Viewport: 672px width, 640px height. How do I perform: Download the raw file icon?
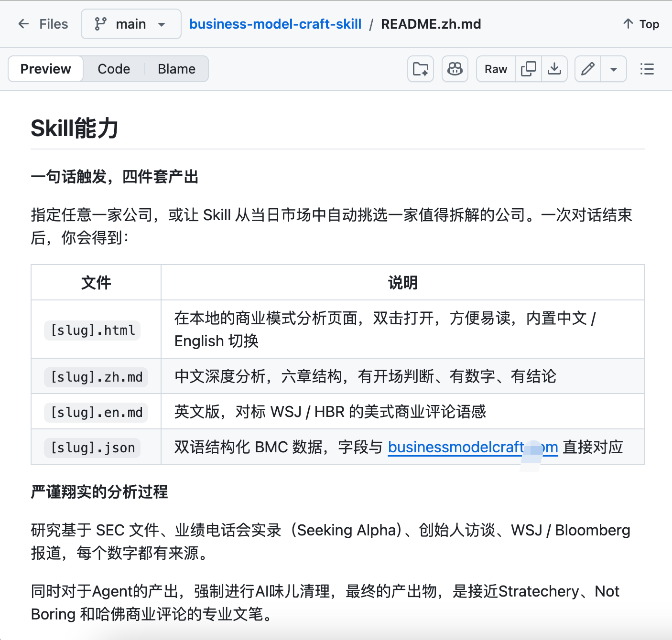(554, 69)
